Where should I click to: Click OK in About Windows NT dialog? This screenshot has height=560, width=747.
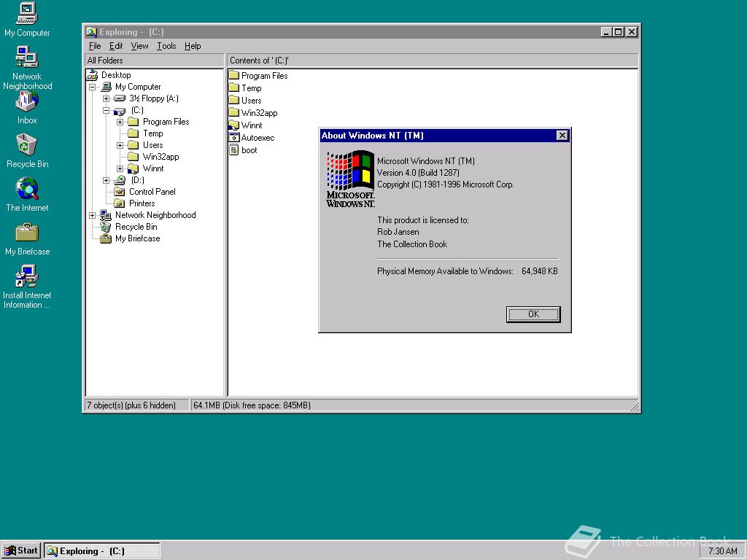(x=533, y=314)
